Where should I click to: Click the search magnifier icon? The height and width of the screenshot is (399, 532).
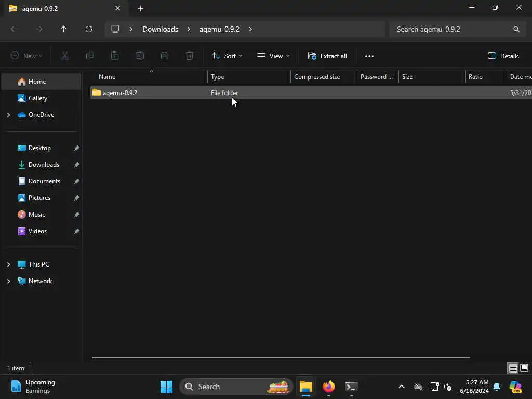pyautogui.click(x=516, y=29)
